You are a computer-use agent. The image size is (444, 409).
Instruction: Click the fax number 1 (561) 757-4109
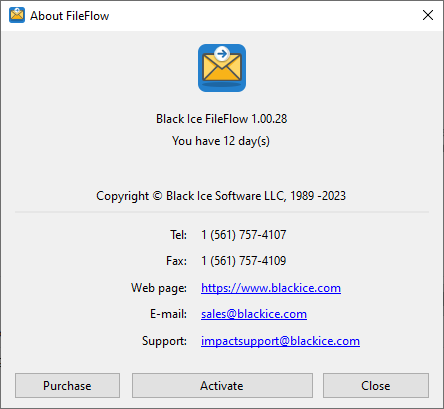(x=244, y=261)
